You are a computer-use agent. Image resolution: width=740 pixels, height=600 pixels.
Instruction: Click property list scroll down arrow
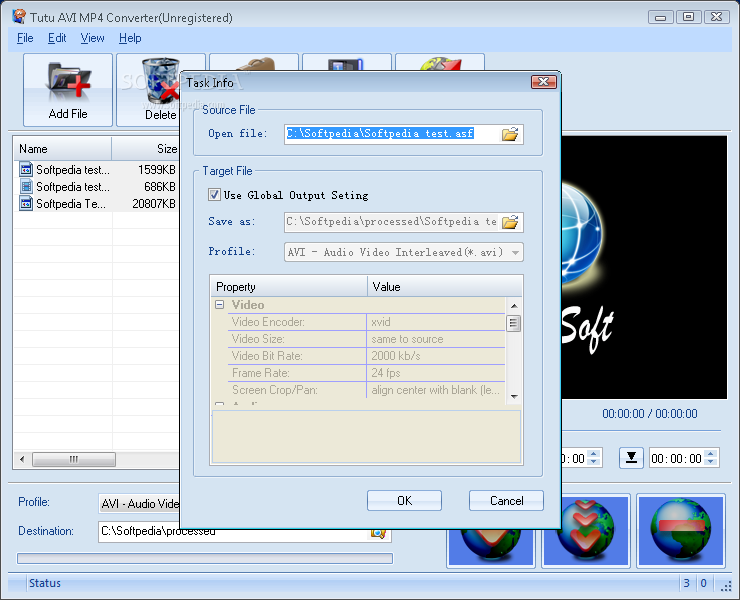pos(514,397)
